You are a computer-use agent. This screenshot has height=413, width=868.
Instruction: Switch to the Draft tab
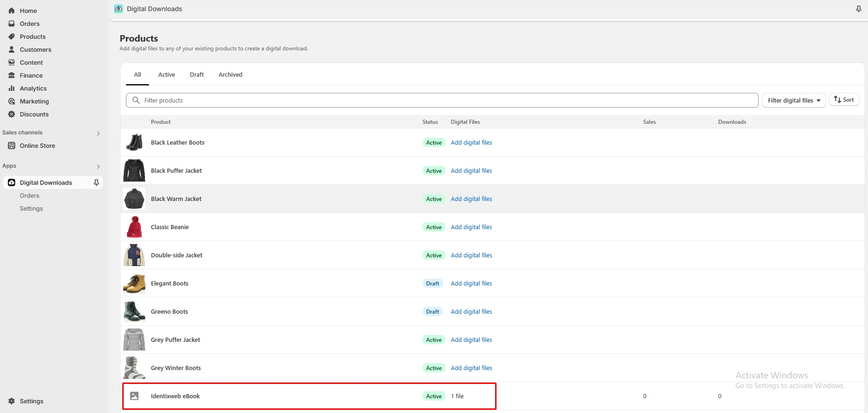pyautogui.click(x=197, y=74)
